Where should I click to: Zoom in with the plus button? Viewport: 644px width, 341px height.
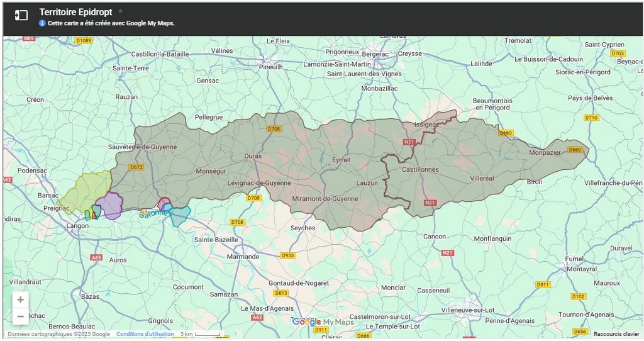click(x=20, y=299)
